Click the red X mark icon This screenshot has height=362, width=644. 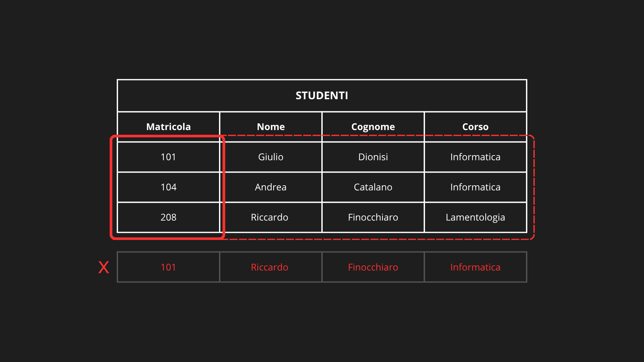(x=104, y=267)
